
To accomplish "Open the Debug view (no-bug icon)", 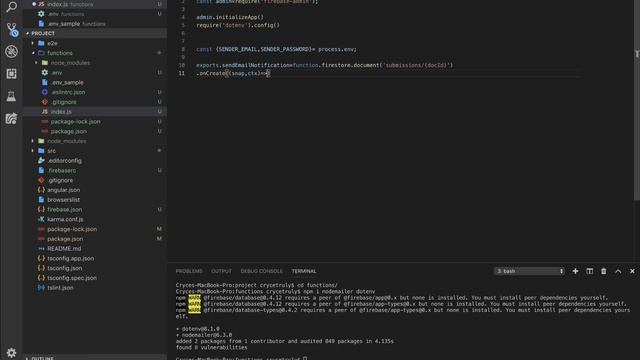I will (11, 51).
